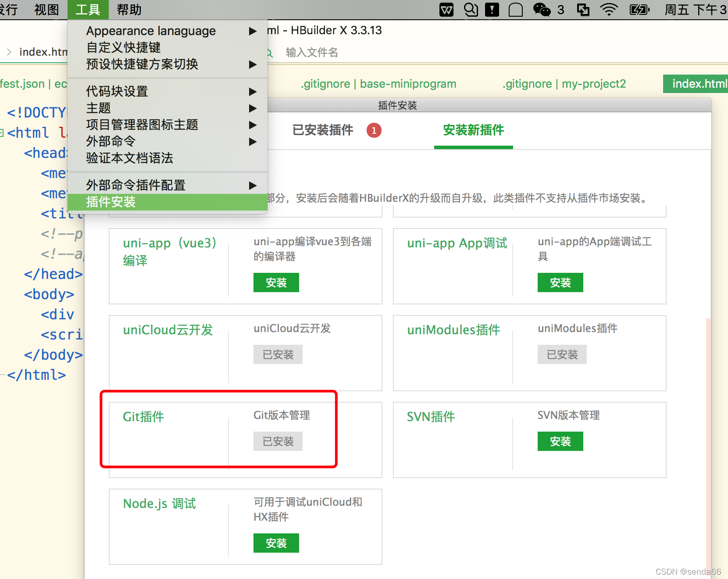This screenshot has height=579, width=728.
Task: Select 自定义快捷键 menu item
Action: [x=168, y=47]
